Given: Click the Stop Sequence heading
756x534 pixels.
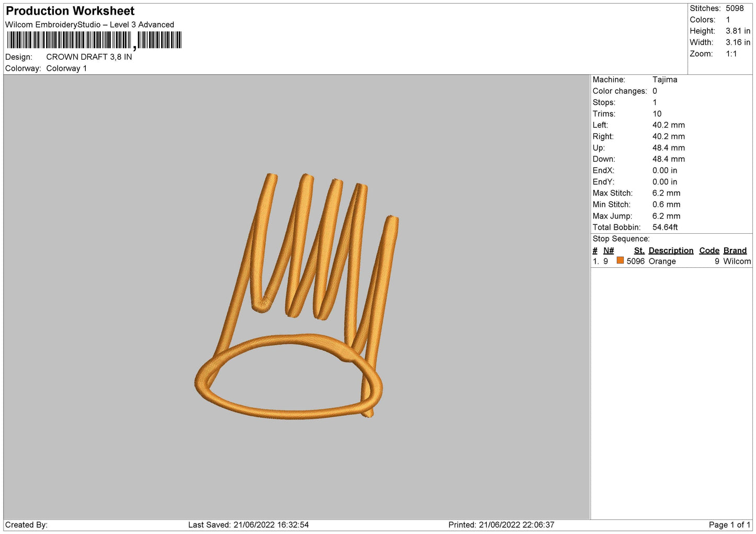Looking at the screenshot, I should coord(621,239).
